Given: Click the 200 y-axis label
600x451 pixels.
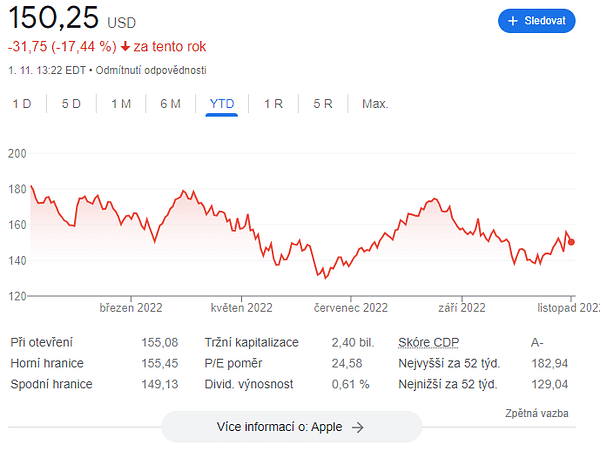Looking at the screenshot, I should [x=17, y=154].
